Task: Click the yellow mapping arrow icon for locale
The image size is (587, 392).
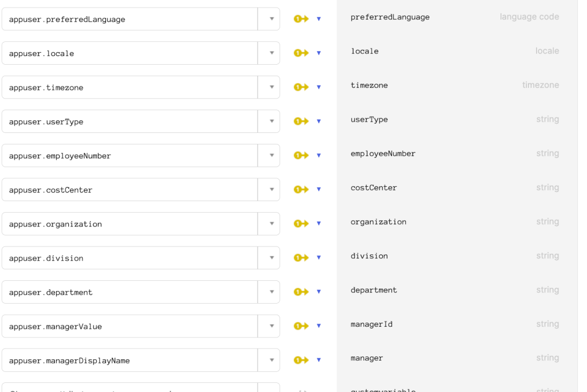Action: tap(301, 53)
